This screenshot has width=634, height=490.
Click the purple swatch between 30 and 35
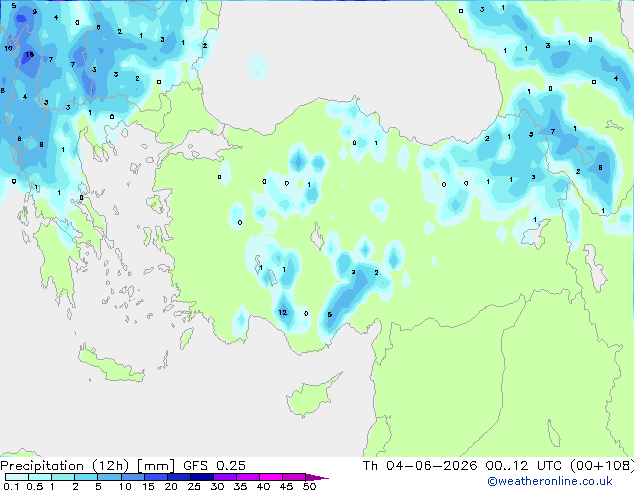(224, 477)
